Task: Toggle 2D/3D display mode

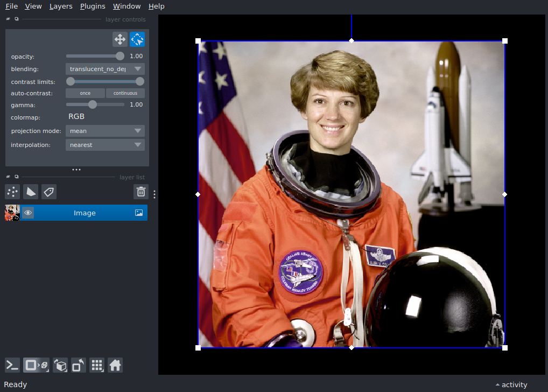Action: pos(36,365)
